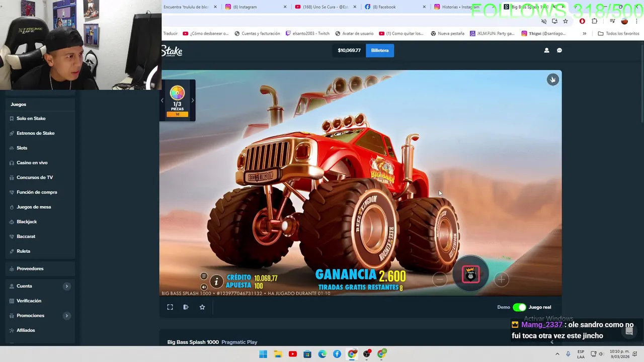Increase bet with the plus button
The height and width of the screenshot is (362, 644).
[x=501, y=280]
